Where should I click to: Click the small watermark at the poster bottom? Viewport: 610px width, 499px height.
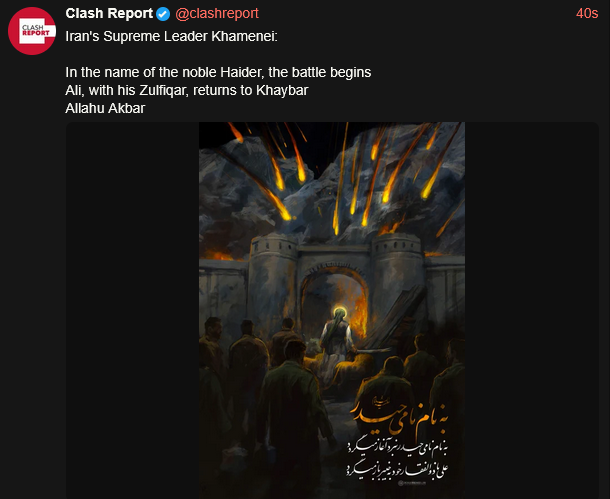(412, 483)
